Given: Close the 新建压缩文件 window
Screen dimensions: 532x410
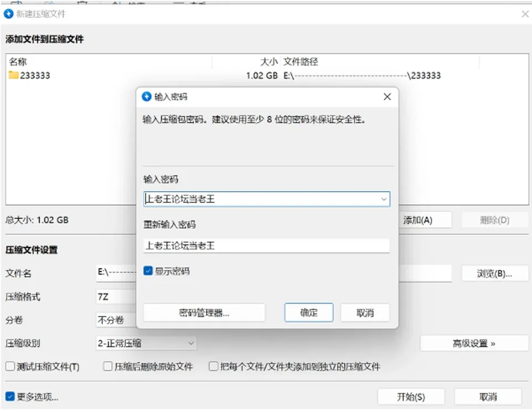Looking at the screenshot, I should [525, 14].
